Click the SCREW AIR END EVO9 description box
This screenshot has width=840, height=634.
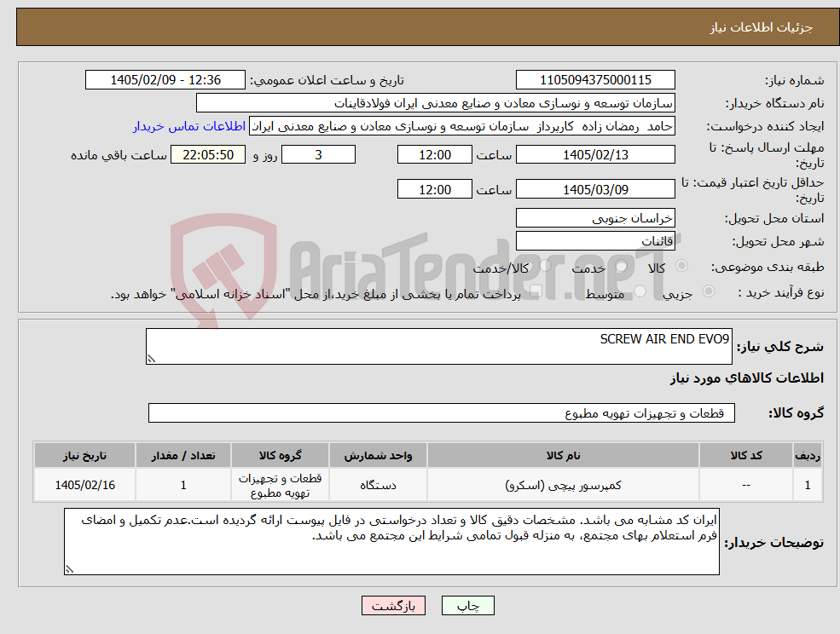point(438,347)
